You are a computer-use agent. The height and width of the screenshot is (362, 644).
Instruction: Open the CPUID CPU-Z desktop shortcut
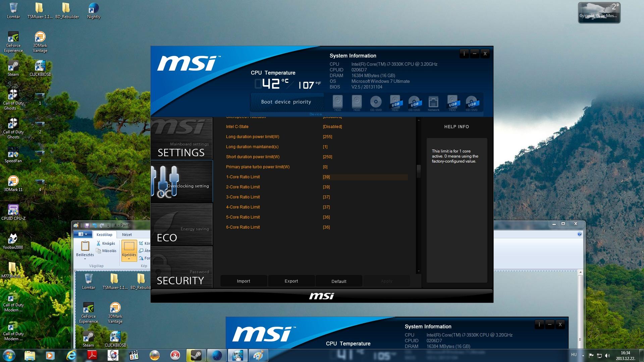(x=13, y=213)
